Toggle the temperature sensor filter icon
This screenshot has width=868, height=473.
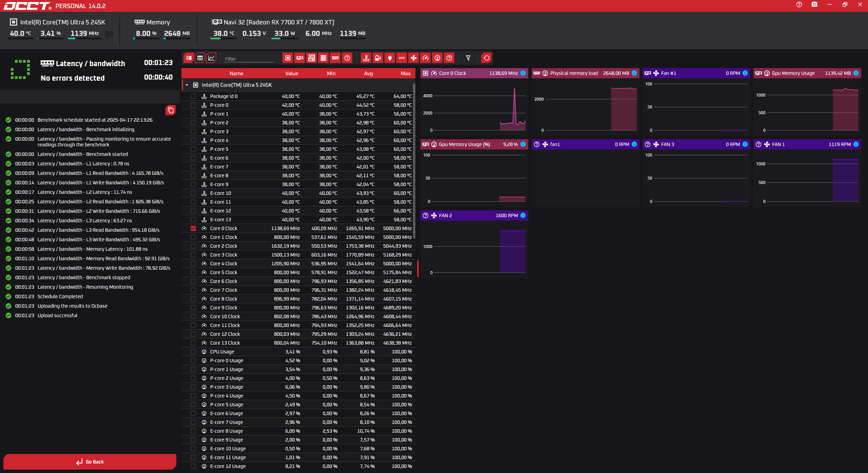point(366,58)
